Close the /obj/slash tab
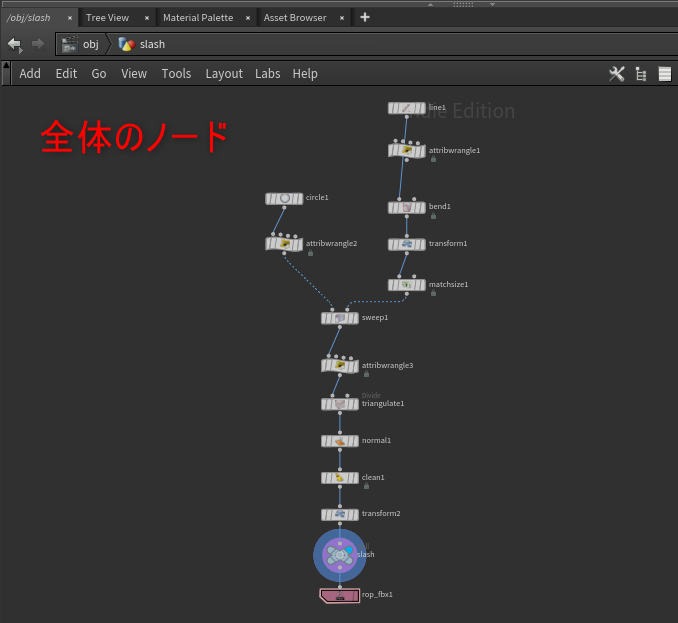678x623 pixels. click(70, 18)
